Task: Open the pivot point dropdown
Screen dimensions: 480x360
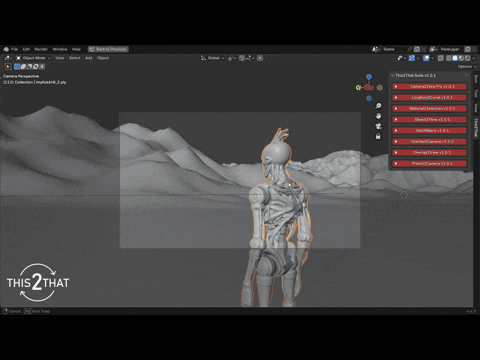Action: [x=232, y=58]
